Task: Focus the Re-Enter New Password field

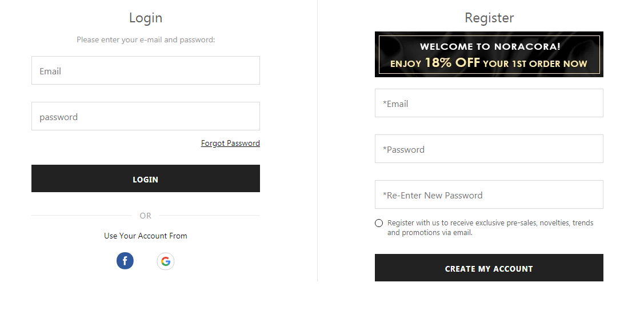Action: [x=489, y=195]
